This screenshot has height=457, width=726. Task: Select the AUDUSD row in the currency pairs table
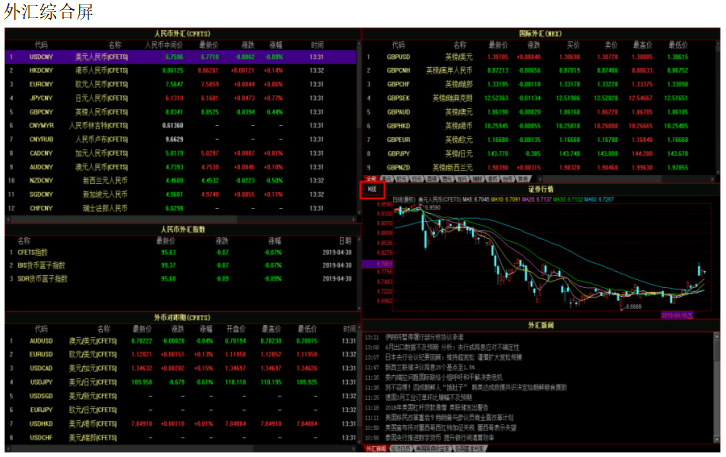[x=181, y=341]
